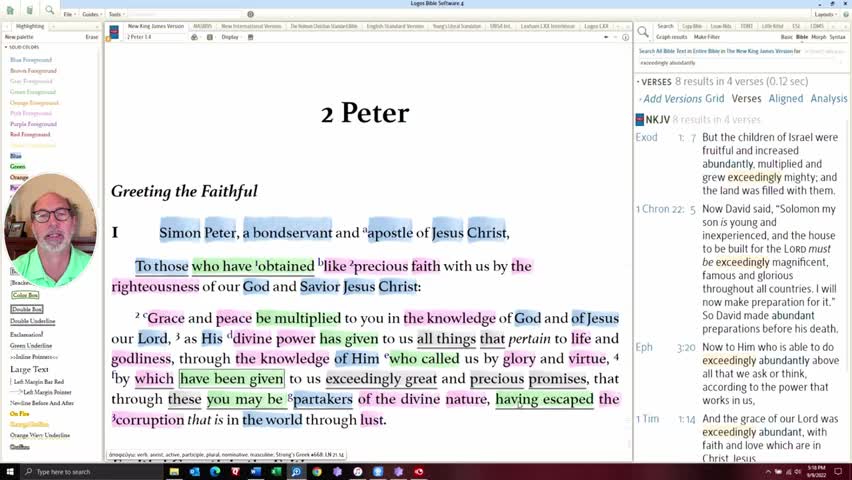The width and height of the screenshot is (852, 480).
Task: Apply Blue Foreground highlight style
Action: [x=31, y=60]
